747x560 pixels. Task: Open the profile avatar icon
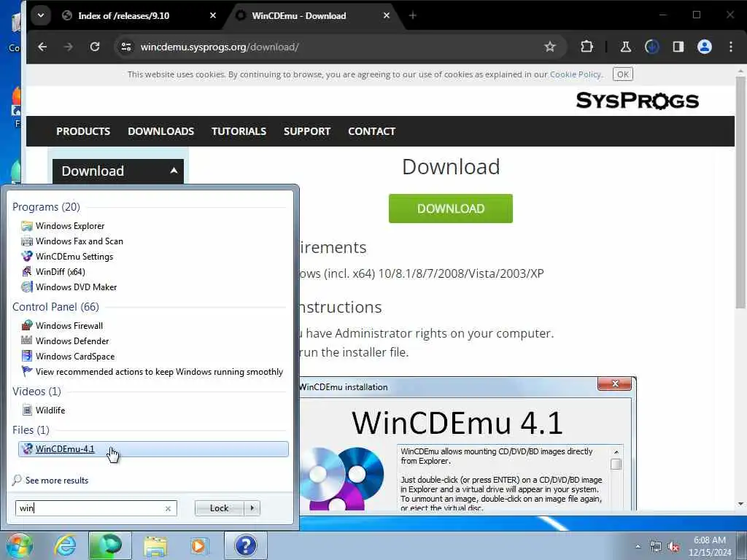coord(704,47)
